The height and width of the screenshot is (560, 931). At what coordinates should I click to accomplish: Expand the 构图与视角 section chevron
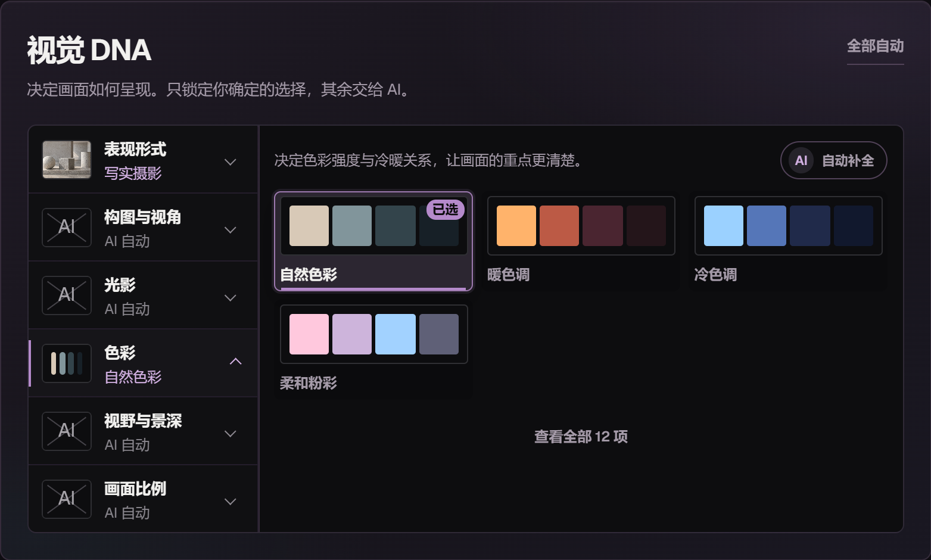pyautogui.click(x=231, y=229)
